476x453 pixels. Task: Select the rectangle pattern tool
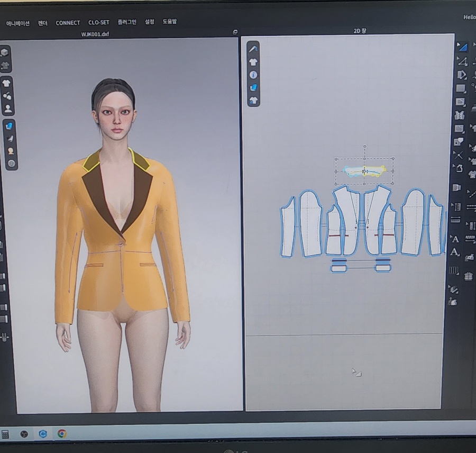[x=461, y=88]
